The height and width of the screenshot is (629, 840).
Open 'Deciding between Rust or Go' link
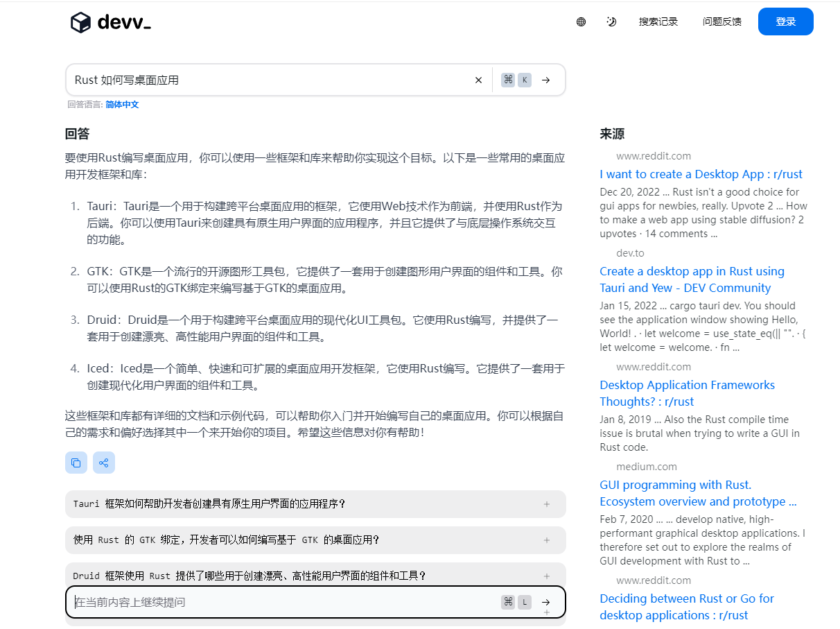pyautogui.click(x=687, y=607)
